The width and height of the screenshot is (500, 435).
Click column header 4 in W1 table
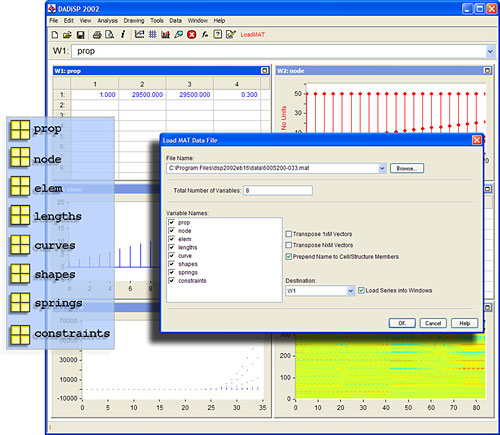237,84
